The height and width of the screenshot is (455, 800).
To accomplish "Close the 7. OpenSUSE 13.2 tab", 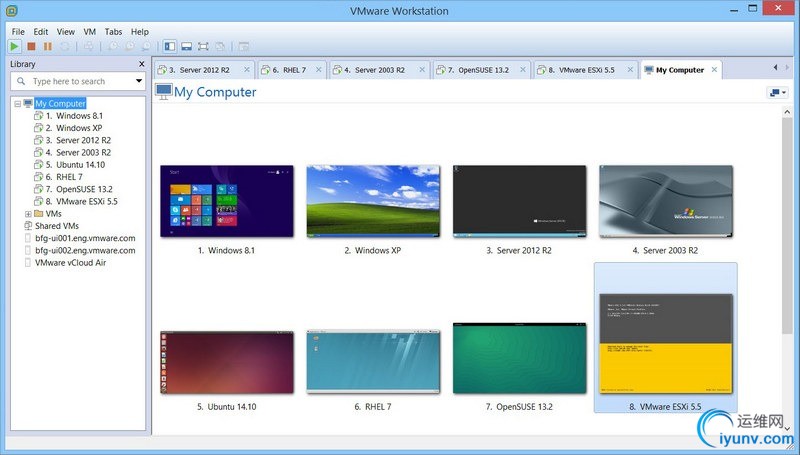I will click(523, 70).
